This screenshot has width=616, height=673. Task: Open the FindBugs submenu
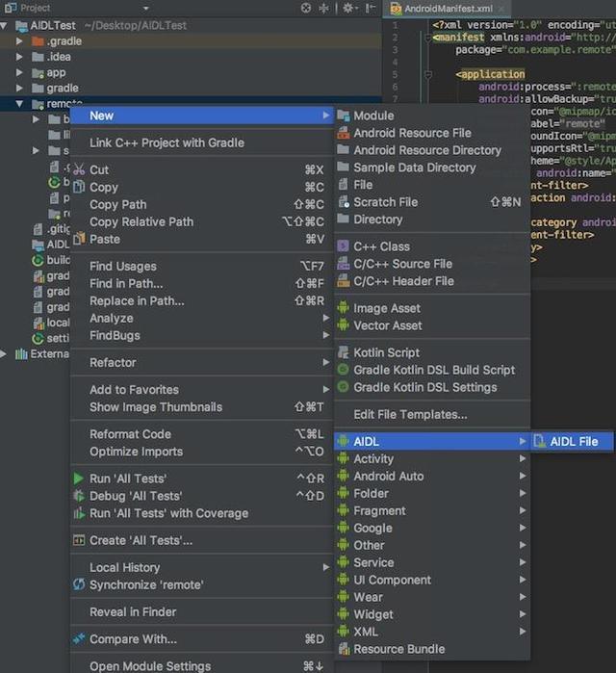(202, 336)
